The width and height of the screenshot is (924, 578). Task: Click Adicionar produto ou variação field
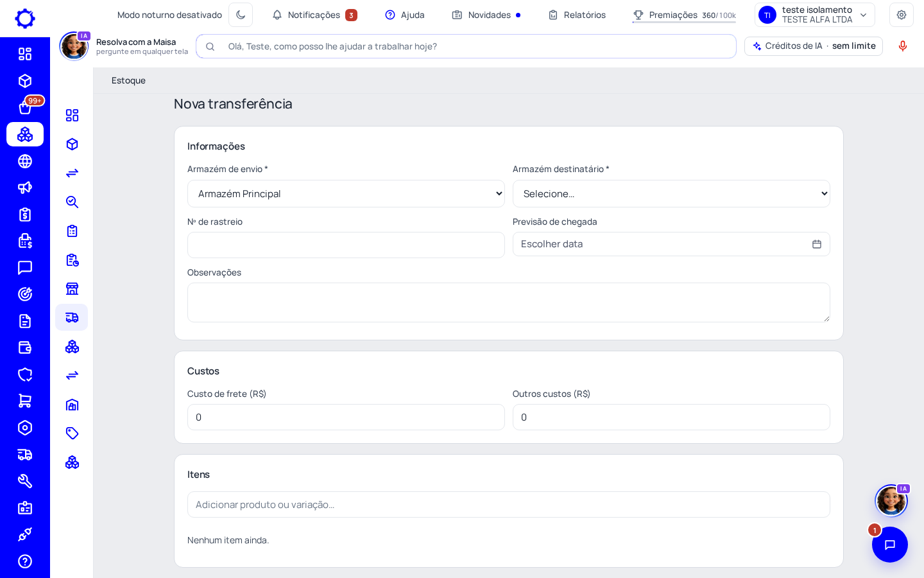509,505
